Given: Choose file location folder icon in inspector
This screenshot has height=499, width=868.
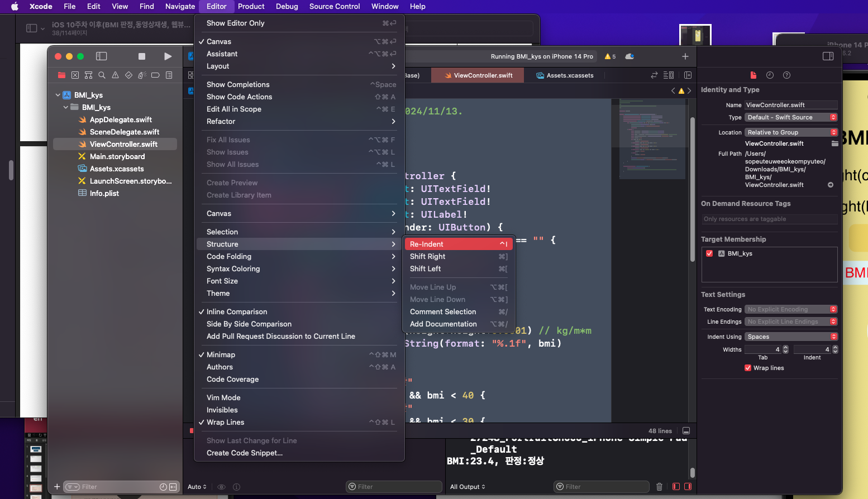Looking at the screenshot, I should 834,143.
